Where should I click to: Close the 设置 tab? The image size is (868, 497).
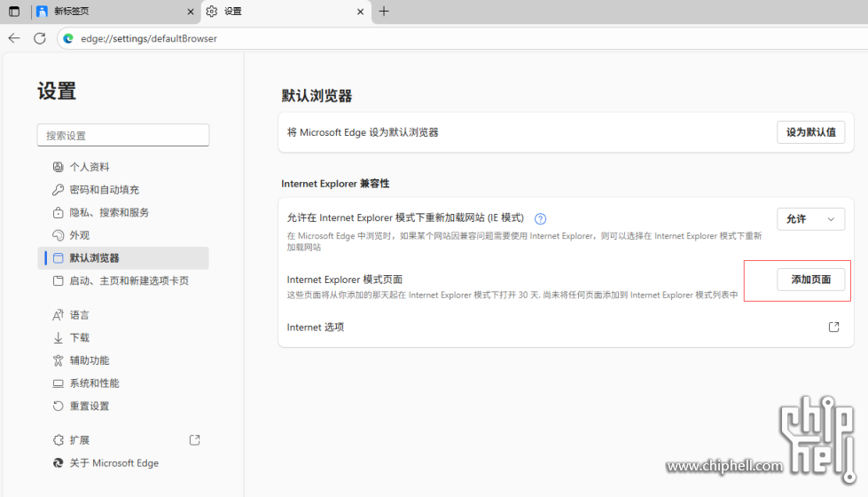[360, 12]
